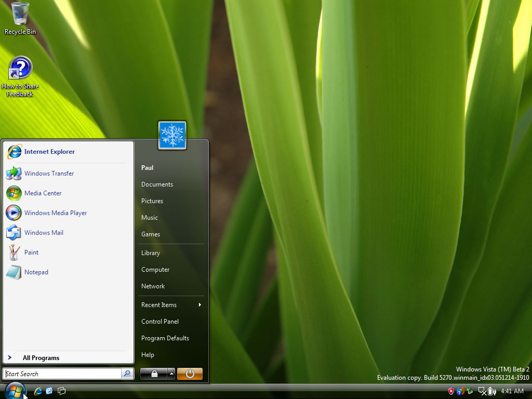Click the switch between windows Quick Launch icon

click(x=61, y=391)
